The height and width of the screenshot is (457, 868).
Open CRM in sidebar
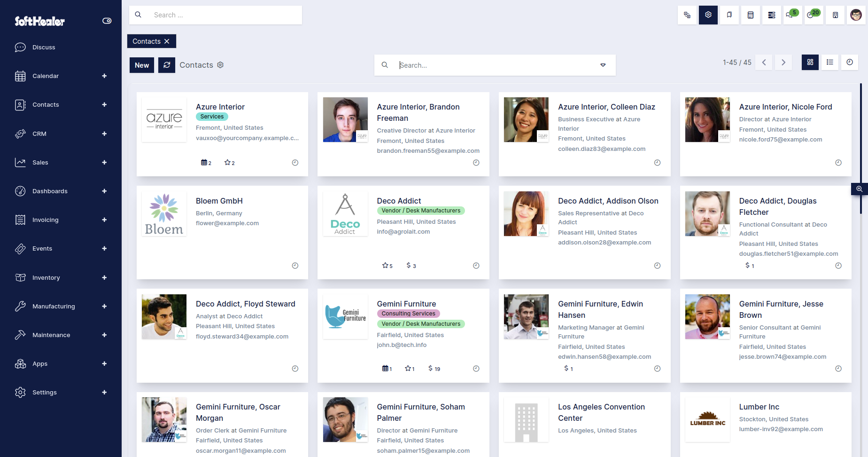39,134
